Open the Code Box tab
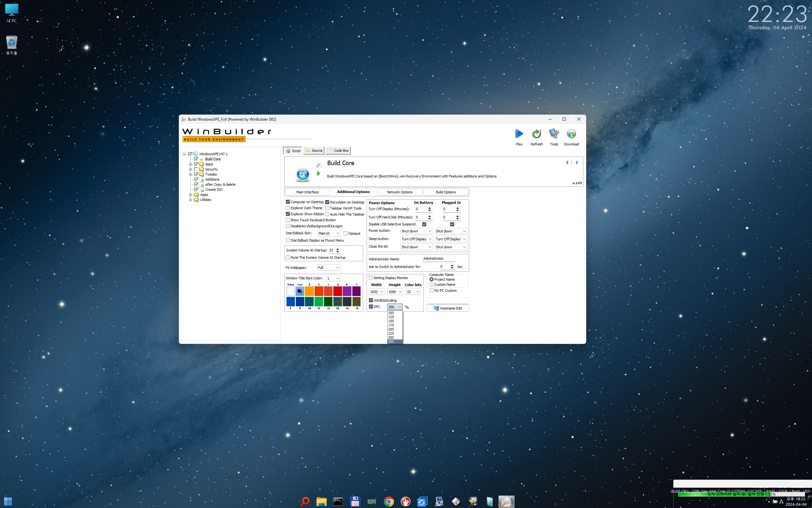Image resolution: width=812 pixels, height=508 pixels. pyautogui.click(x=338, y=150)
